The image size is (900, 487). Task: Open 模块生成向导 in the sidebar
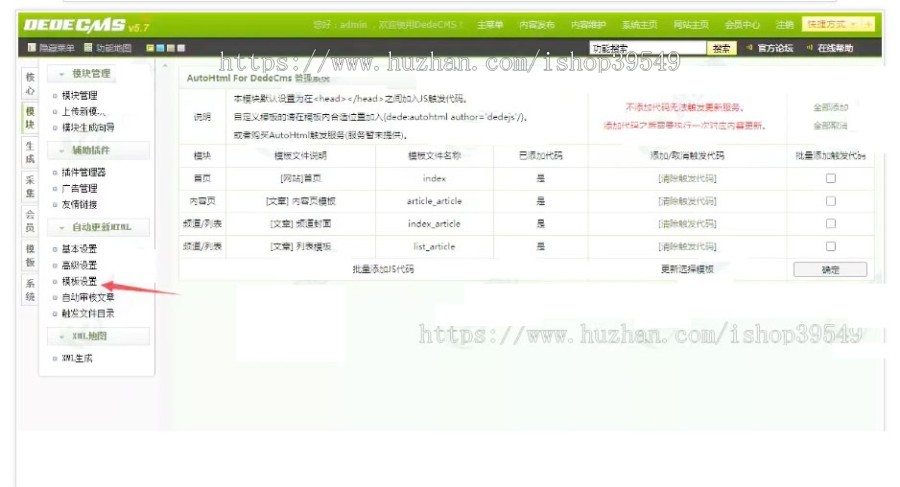click(88, 127)
